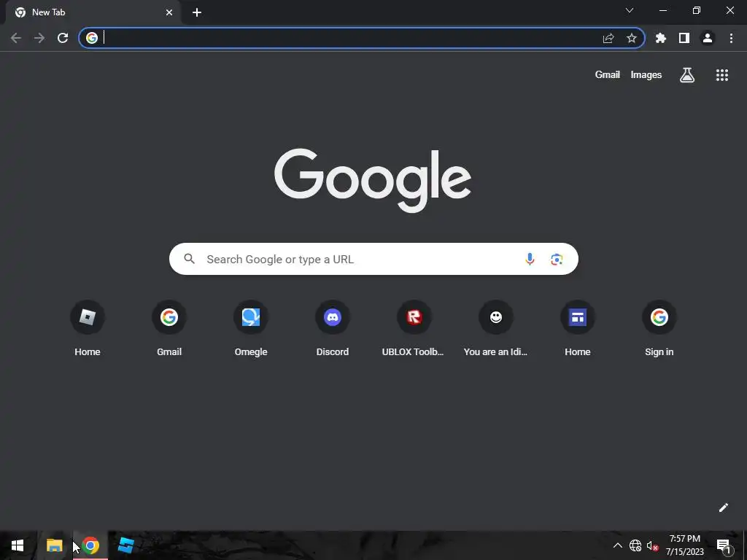
Task: Launch Roblox Studio from the taskbar
Action: [x=125, y=545]
